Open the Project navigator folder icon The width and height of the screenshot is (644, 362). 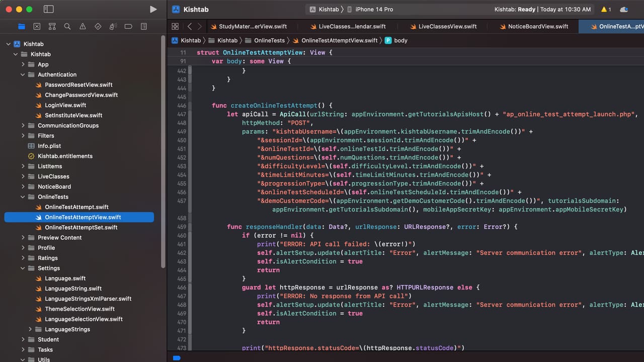coord(22,26)
